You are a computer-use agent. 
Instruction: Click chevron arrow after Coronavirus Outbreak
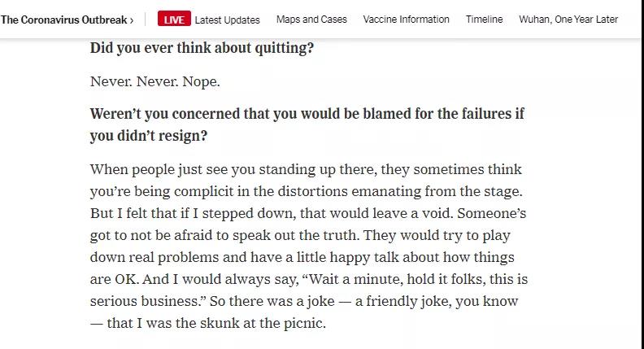pyautogui.click(x=132, y=20)
